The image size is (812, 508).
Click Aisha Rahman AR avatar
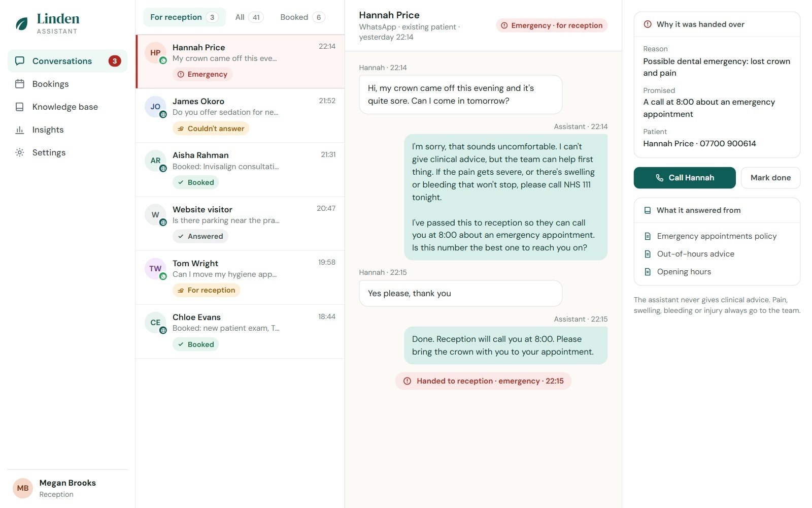click(x=155, y=161)
